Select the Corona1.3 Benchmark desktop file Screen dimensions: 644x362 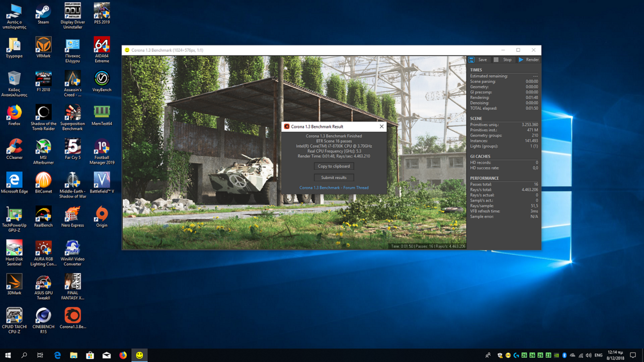coord(72,318)
